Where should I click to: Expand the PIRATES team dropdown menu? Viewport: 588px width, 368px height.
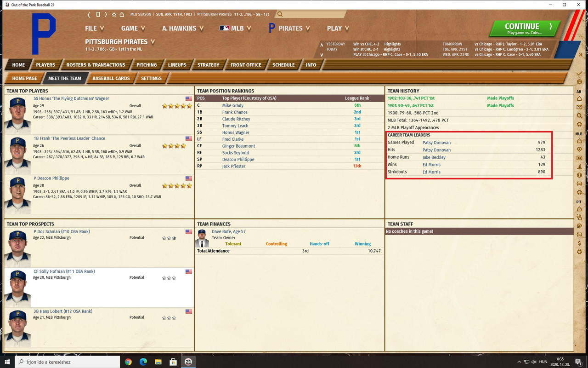(x=289, y=28)
